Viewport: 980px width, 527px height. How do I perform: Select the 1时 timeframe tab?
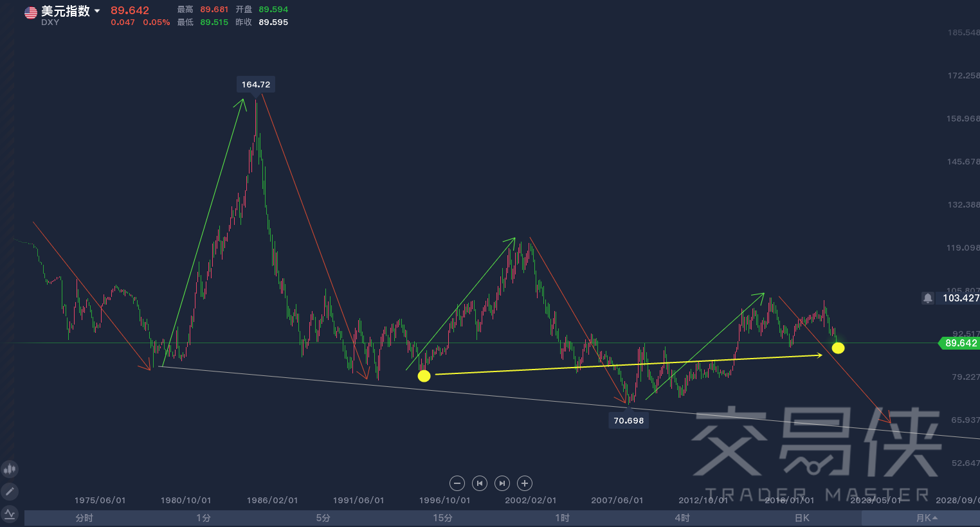pyautogui.click(x=563, y=518)
